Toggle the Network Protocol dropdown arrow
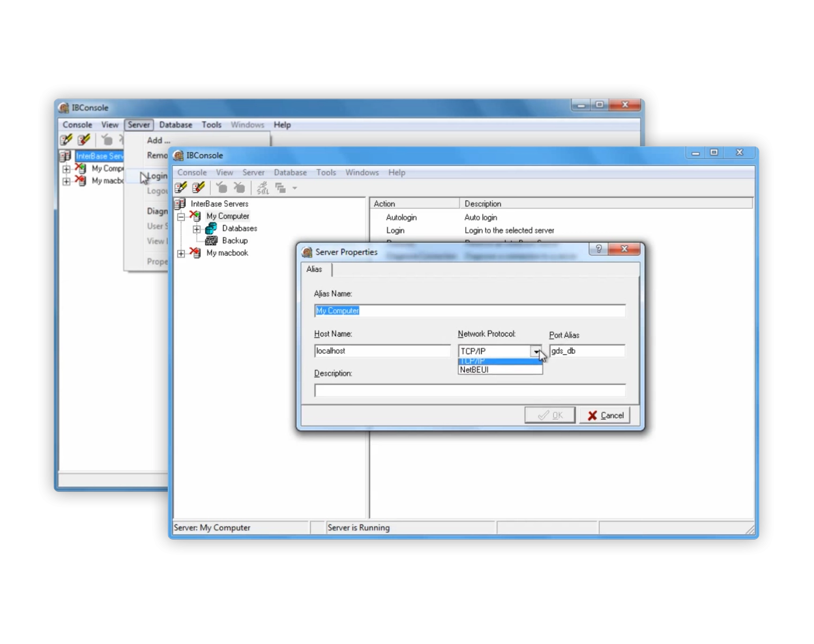814x644 pixels. tap(536, 351)
